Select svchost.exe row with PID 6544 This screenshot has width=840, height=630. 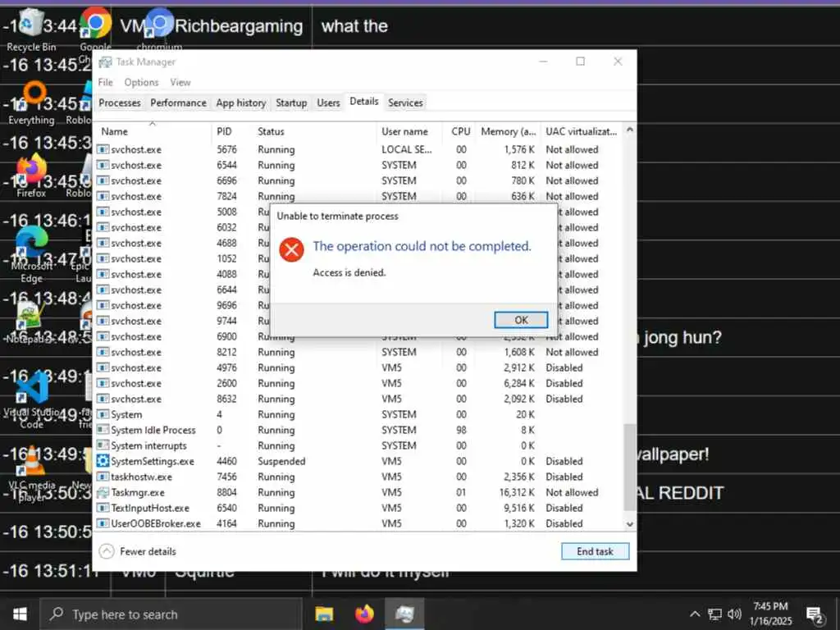[x=359, y=165]
